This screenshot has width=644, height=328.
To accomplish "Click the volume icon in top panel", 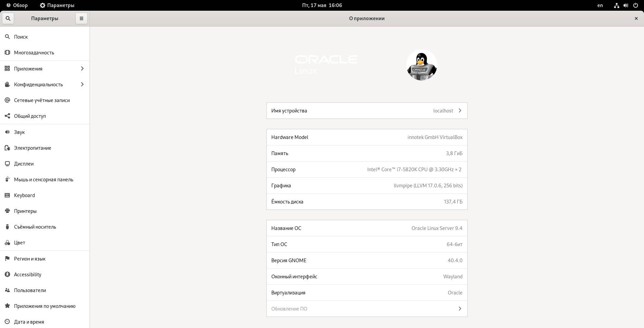I will pos(626,5).
